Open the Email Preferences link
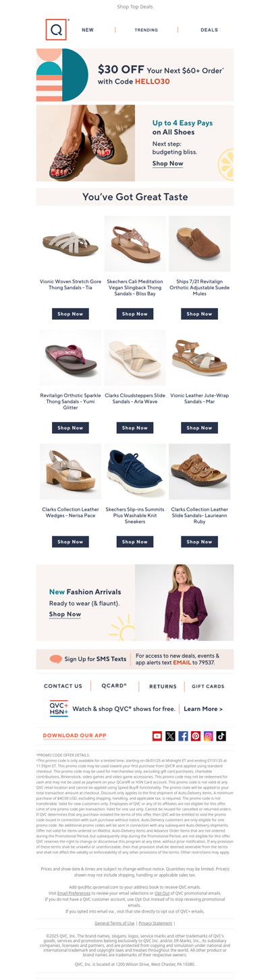The image size is (270, 980). (x=74, y=892)
